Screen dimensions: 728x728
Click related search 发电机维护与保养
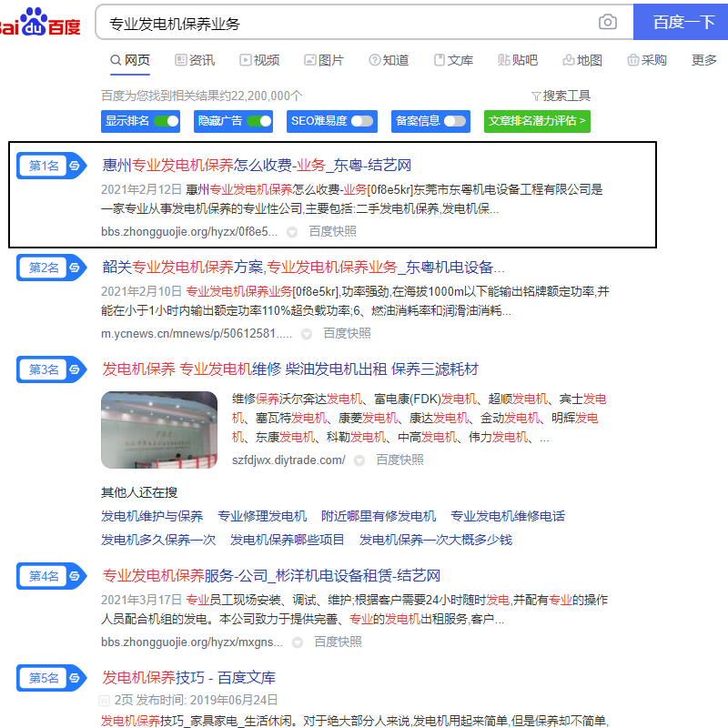[x=152, y=516]
